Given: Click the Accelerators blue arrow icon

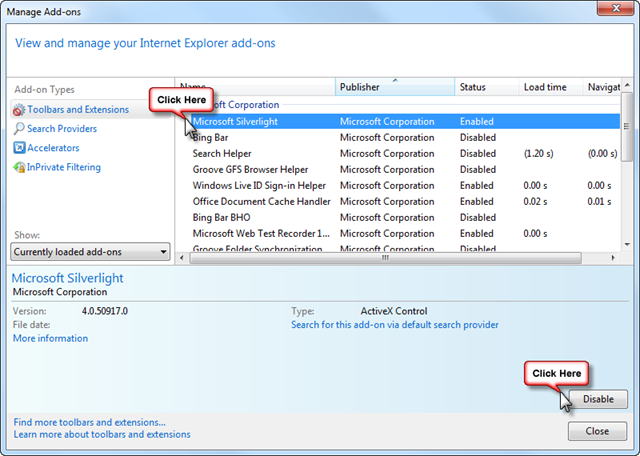Looking at the screenshot, I should click(x=19, y=148).
